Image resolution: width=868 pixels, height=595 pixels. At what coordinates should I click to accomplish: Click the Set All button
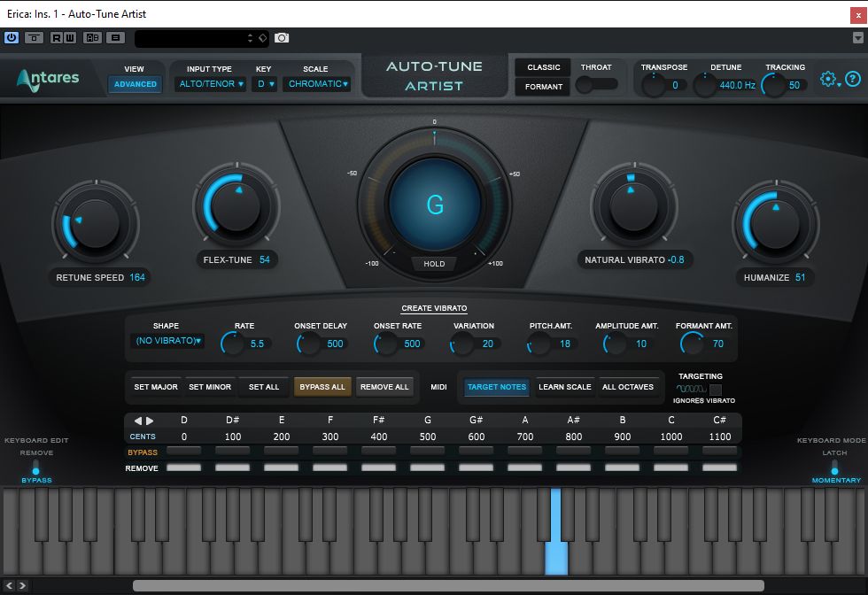click(264, 387)
